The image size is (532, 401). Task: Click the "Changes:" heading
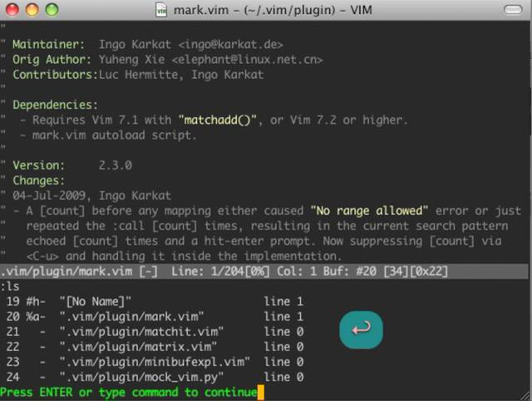pos(39,180)
